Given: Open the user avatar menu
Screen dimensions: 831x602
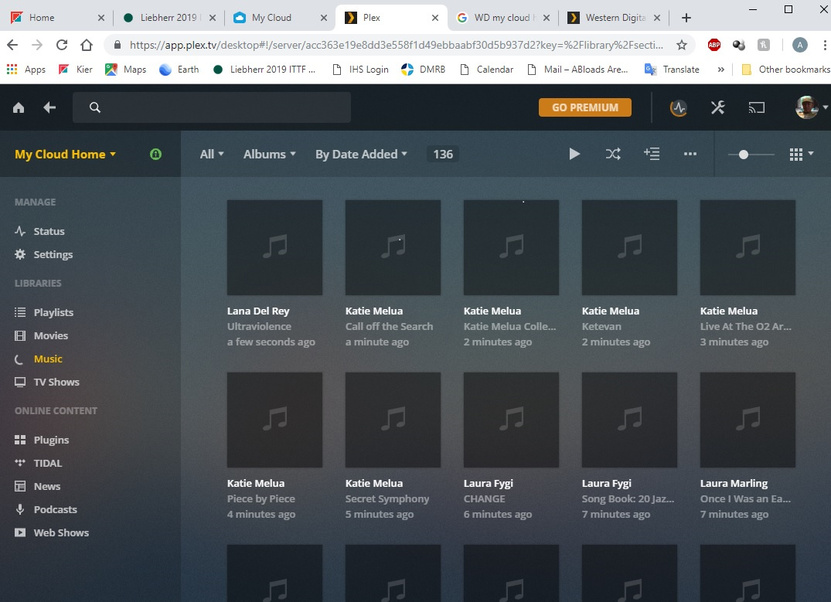Looking at the screenshot, I should (810, 108).
